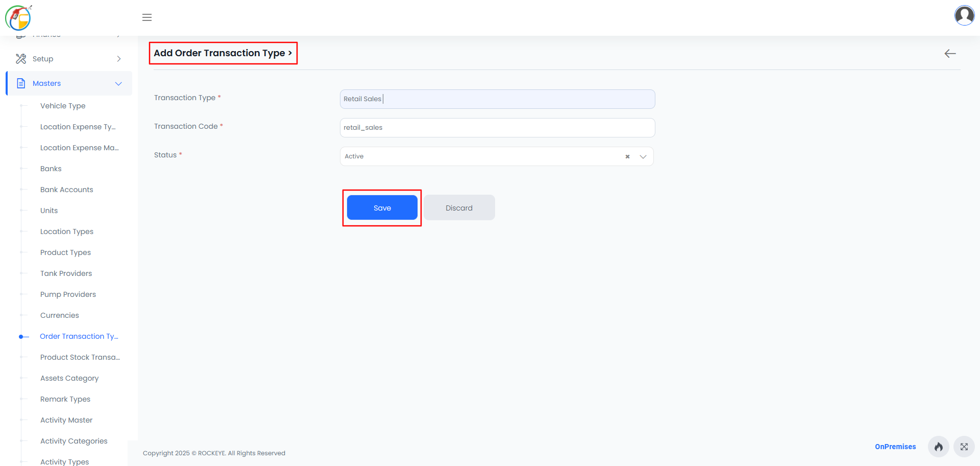The width and height of the screenshot is (980, 466).
Task: Click the back arrow icon
Action: pos(950,54)
